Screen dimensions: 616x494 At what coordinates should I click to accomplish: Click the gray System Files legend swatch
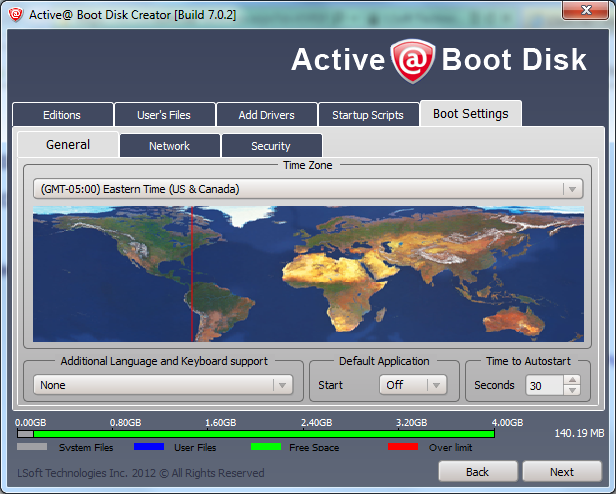[x=32, y=447]
